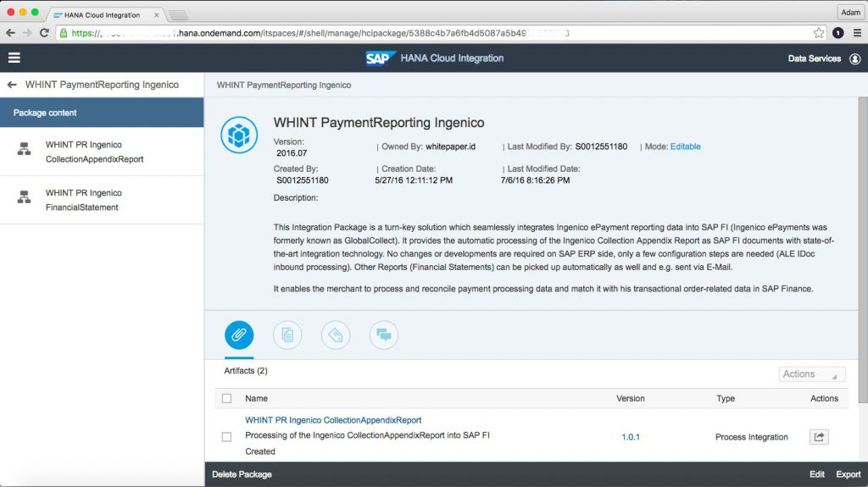Click CollectionAppendixReport integration flow icon in sidebar
Screen dimensions: 868x487
[24, 149]
